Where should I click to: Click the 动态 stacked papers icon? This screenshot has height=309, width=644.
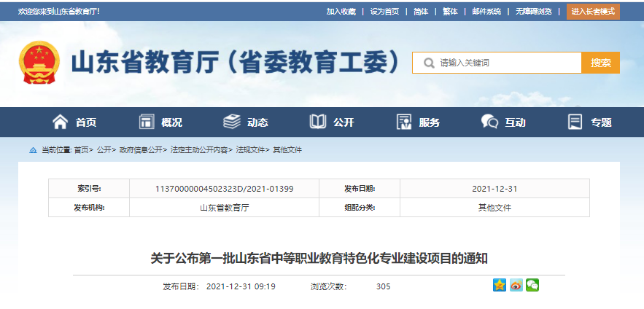pos(232,122)
